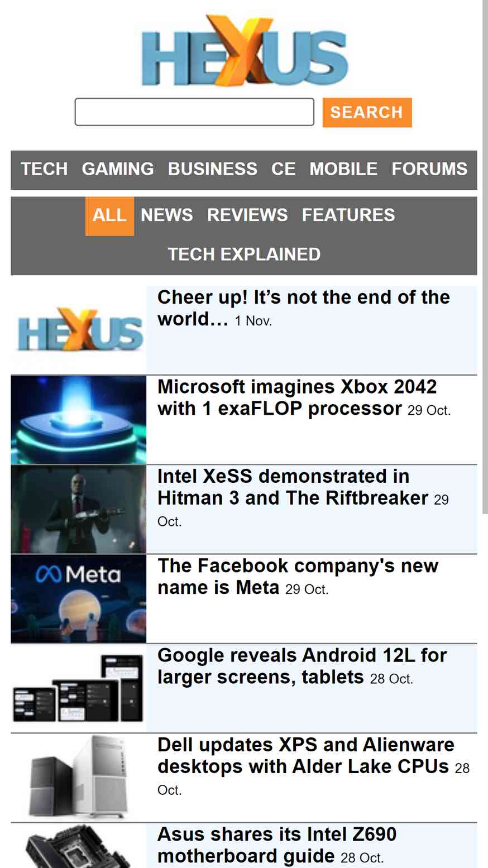The height and width of the screenshot is (868, 488).
Task: Select the CE navigation item
Action: [283, 169]
